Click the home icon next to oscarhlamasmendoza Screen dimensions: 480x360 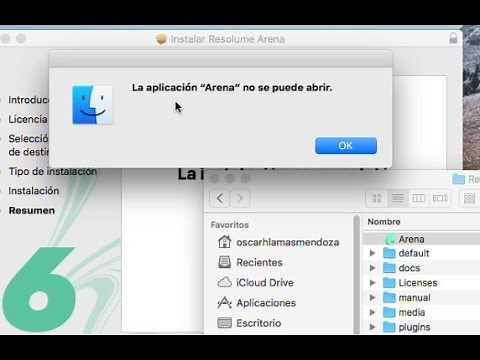pyautogui.click(x=224, y=242)
